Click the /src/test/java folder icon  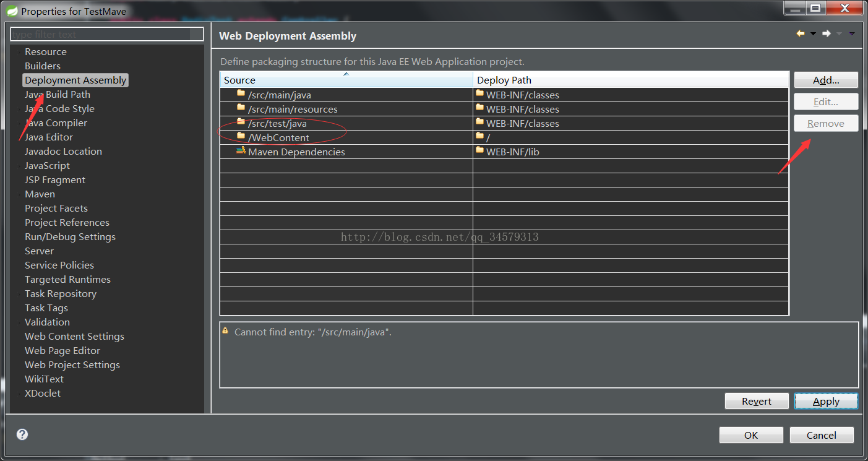(x=241, y=123)
